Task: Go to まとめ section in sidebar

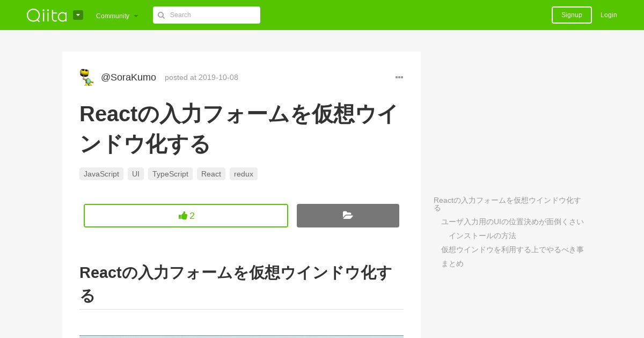Action: (x=452, y=263)
